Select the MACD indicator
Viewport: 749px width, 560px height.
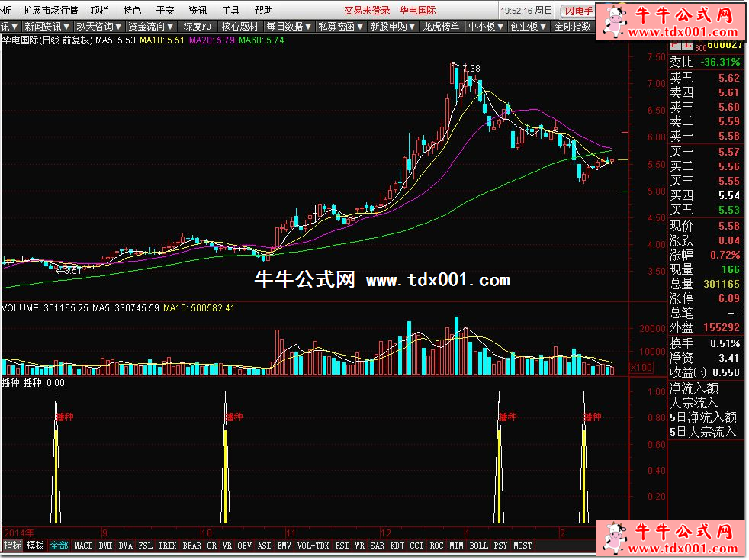[x=83, y=546]
